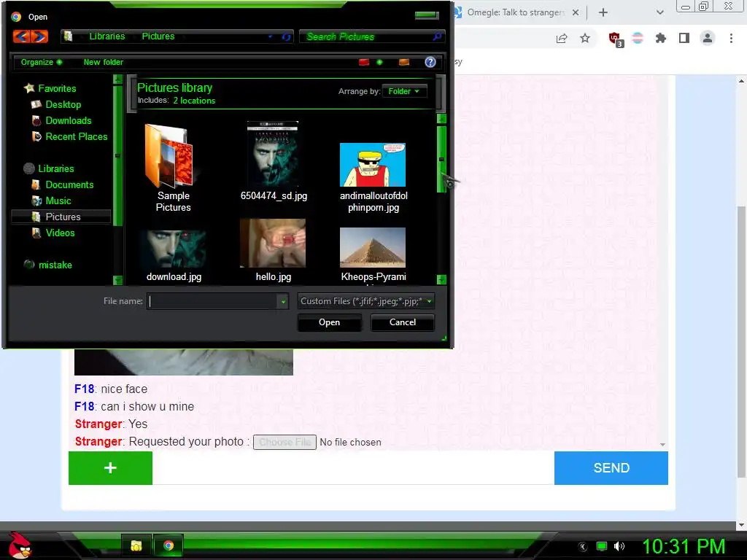Refresh the Pictures folder location
The width and height of the screenshot is (747, 560).
click(286, 36)
